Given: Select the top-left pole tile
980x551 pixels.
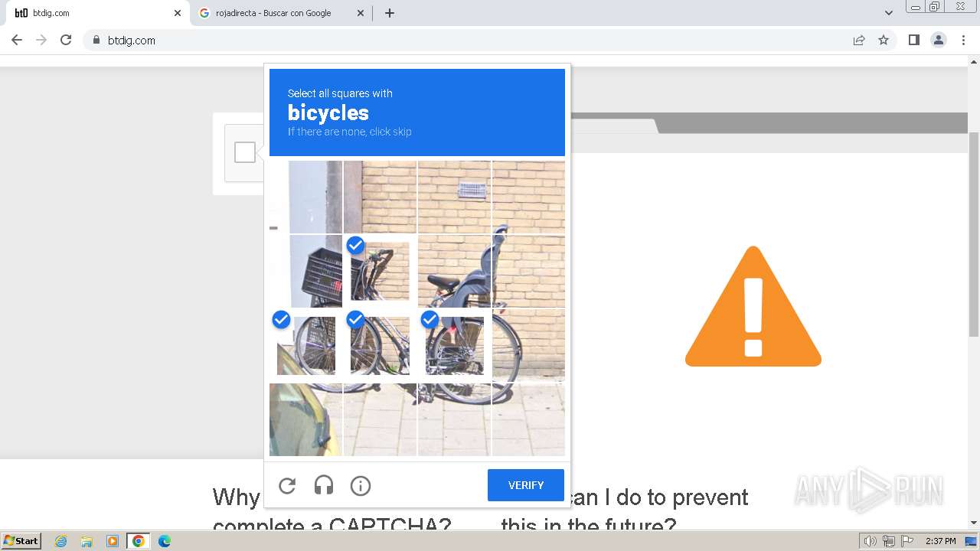Looking at the screenshot, I should pyautogui.click(x=305, y=197).
